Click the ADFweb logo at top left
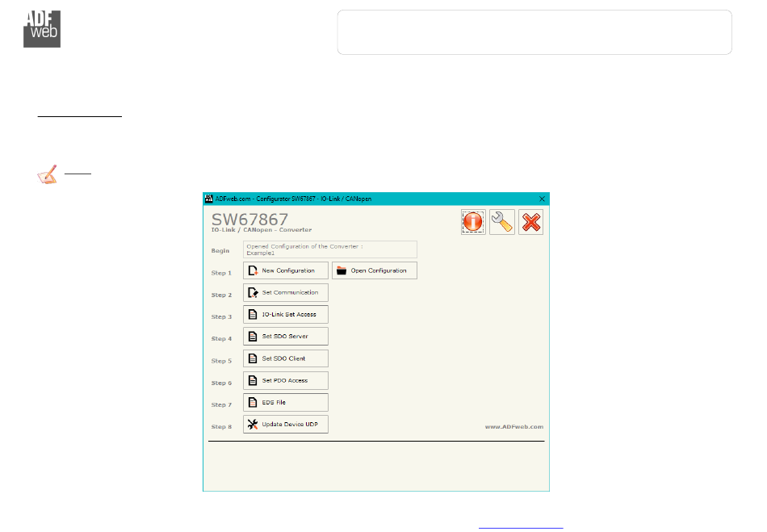Viewport: 767px width, 532px height. (42, 29)
